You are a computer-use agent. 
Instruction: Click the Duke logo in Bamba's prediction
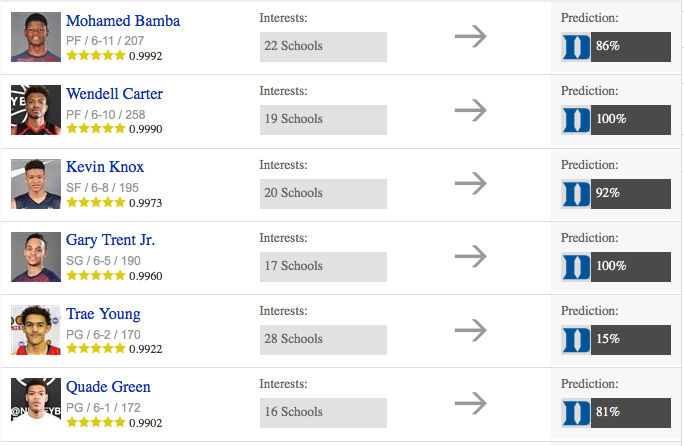click(x=577, y=46)
